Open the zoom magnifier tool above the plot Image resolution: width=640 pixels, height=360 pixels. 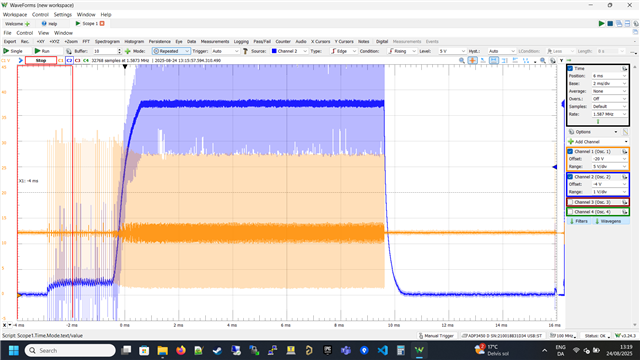pyautogui.click(x=462, y=60)
